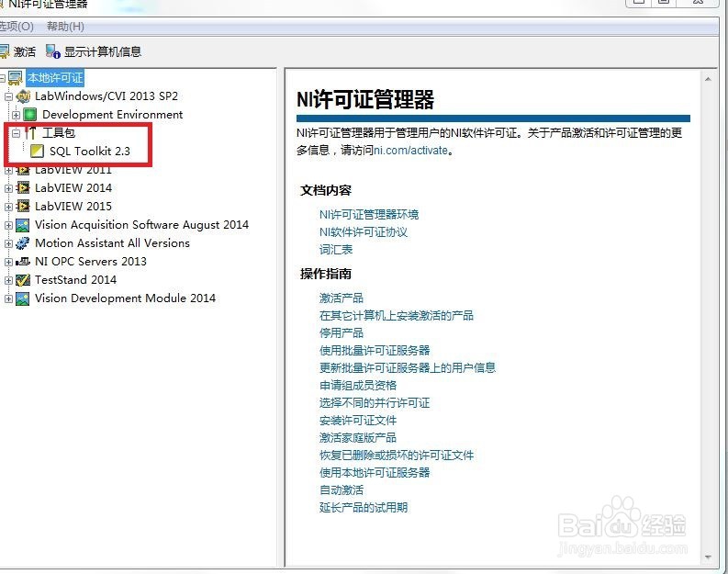Open the 申请组成员资格 link

tap(358, 386)
